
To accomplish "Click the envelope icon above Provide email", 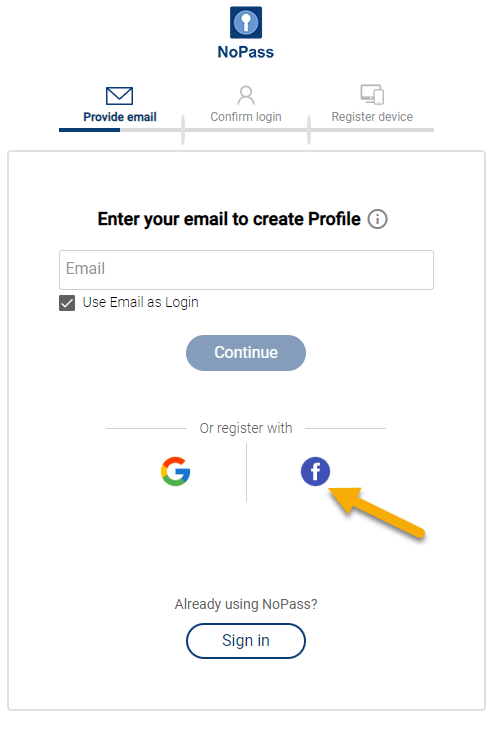I will point(119,96).
